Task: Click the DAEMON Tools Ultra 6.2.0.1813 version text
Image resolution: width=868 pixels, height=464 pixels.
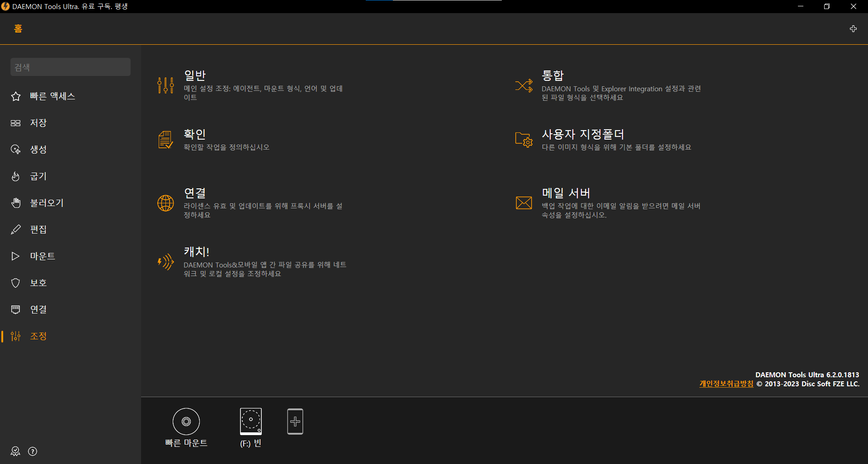Action: pos(807,375)
